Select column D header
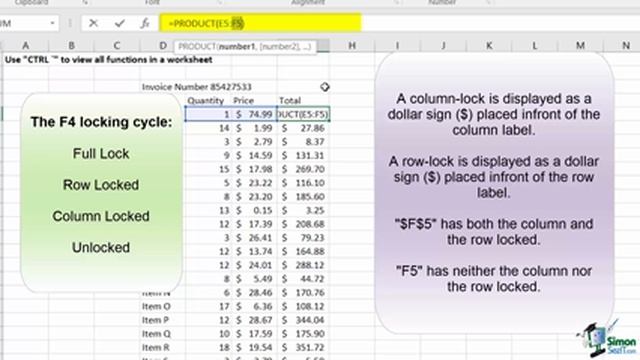This screenshot has width=640, height=360. (x=162, y=45)
